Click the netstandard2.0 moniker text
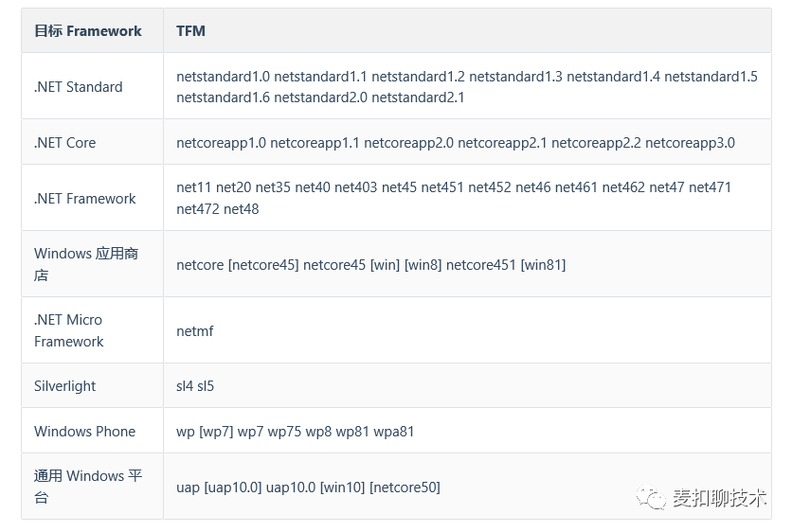 (320, 98)
